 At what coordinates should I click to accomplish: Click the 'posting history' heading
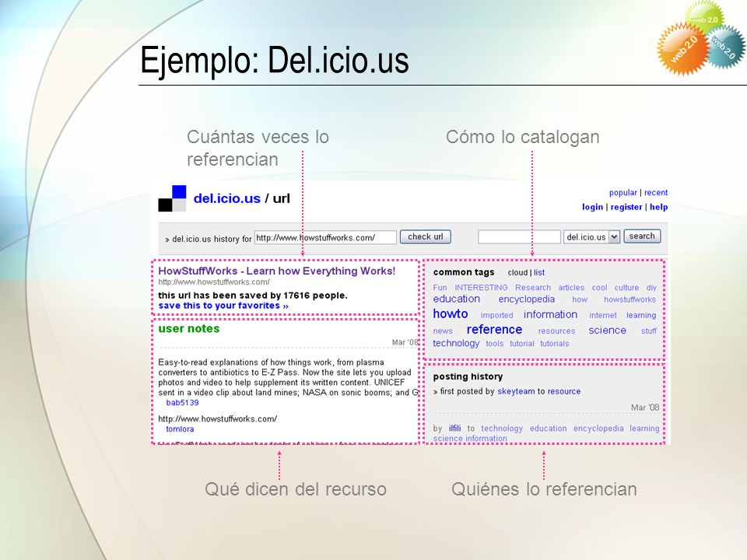[468, 376]
